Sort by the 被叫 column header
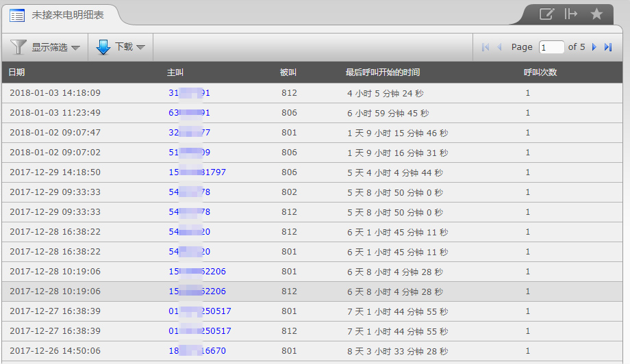 pyautogui.click(x=288, y=73)
